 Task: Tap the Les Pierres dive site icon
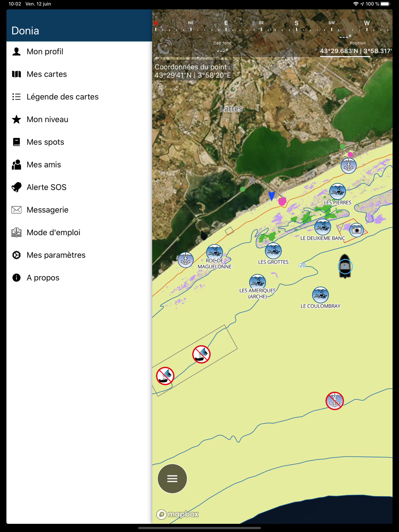tap(337, 191)
